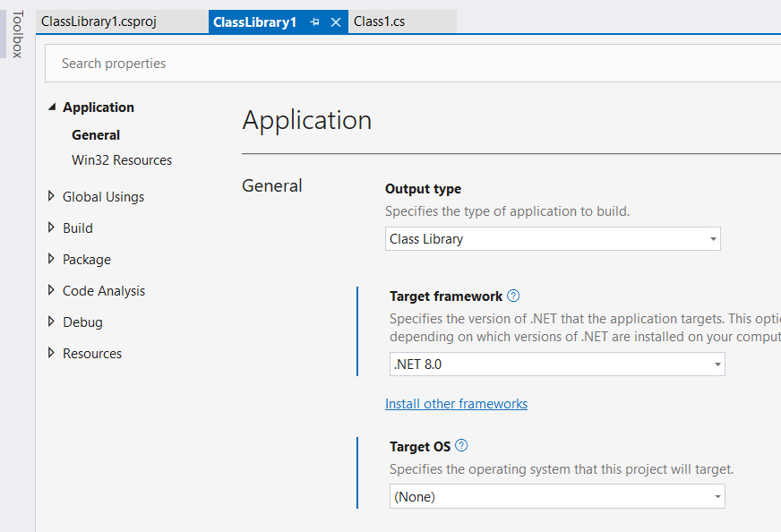781x532 pixels.
Task: Switch to the Class1.cs tab
Action: pyautogui.click(x=379, y=21)
